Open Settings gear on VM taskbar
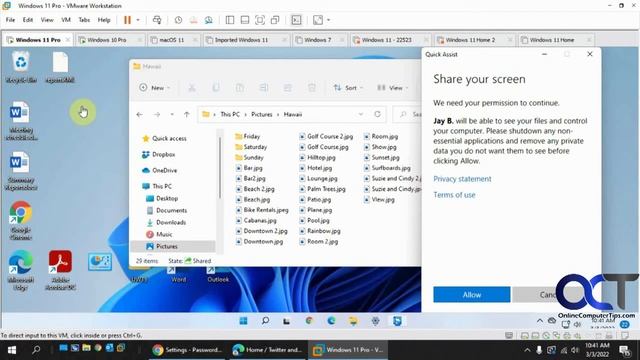Image resolution: width=640 pixels, height=360 pixels. click(x=375, y=321)
